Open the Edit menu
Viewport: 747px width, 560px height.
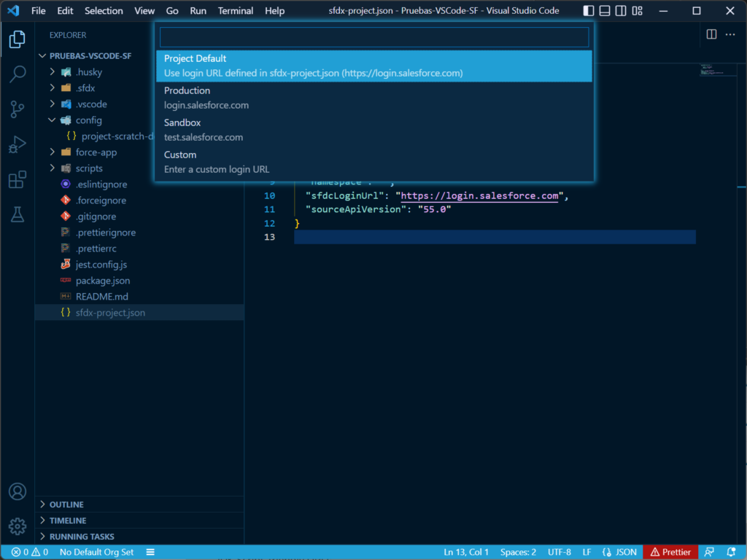point(65,10)
